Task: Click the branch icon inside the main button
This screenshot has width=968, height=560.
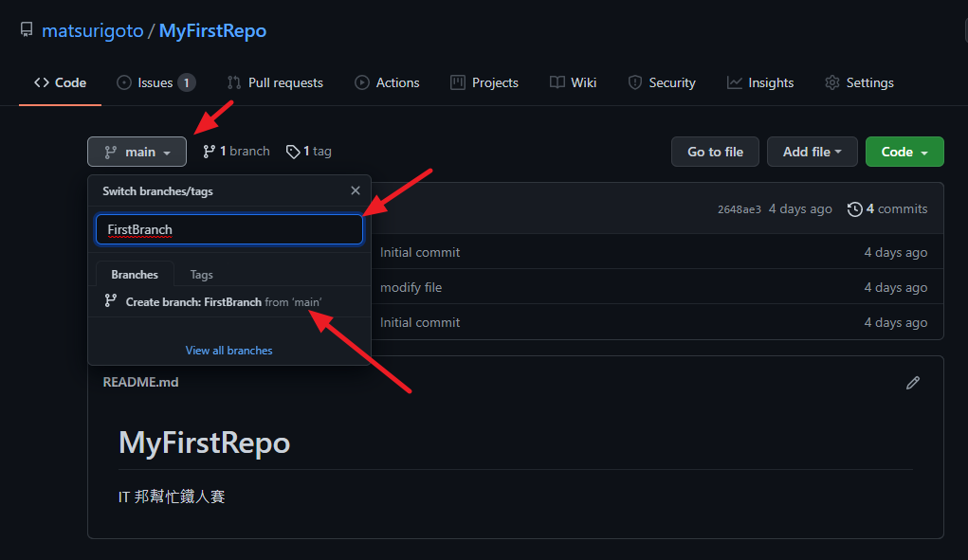Action: (111, 152)
